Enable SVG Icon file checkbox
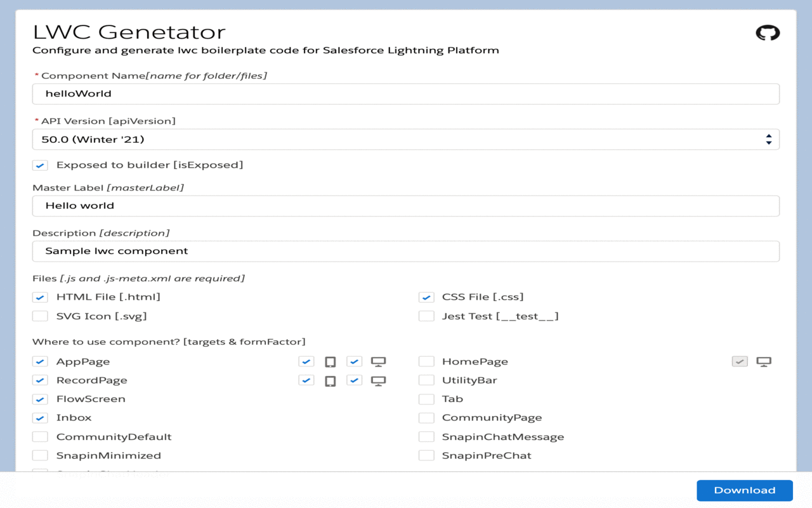 pos(40,316)
